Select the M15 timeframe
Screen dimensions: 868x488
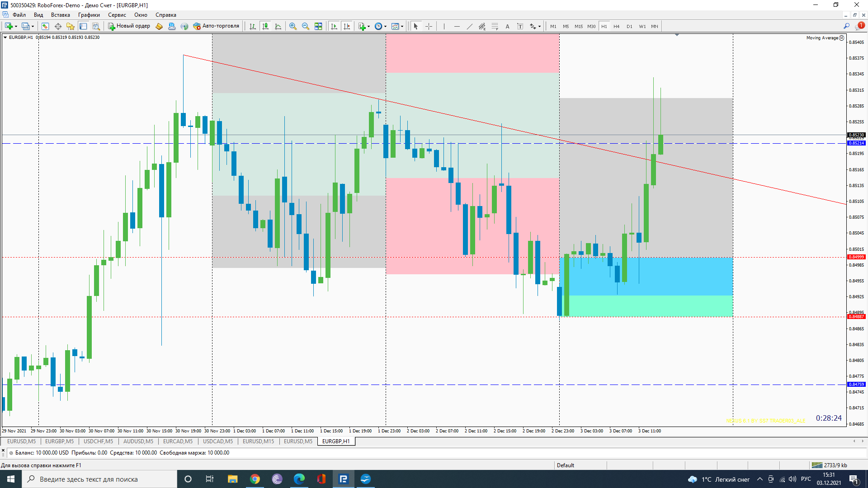579,26
